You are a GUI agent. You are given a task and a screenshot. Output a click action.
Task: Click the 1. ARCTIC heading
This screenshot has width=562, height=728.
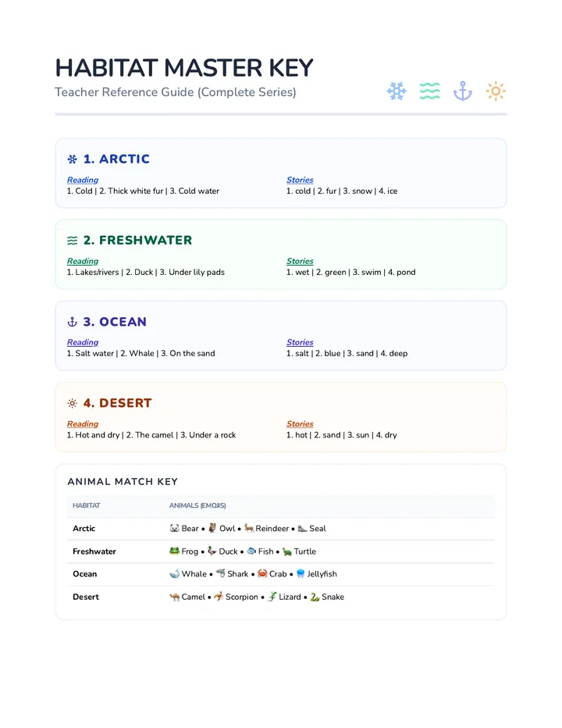click(x=116, y=159)
